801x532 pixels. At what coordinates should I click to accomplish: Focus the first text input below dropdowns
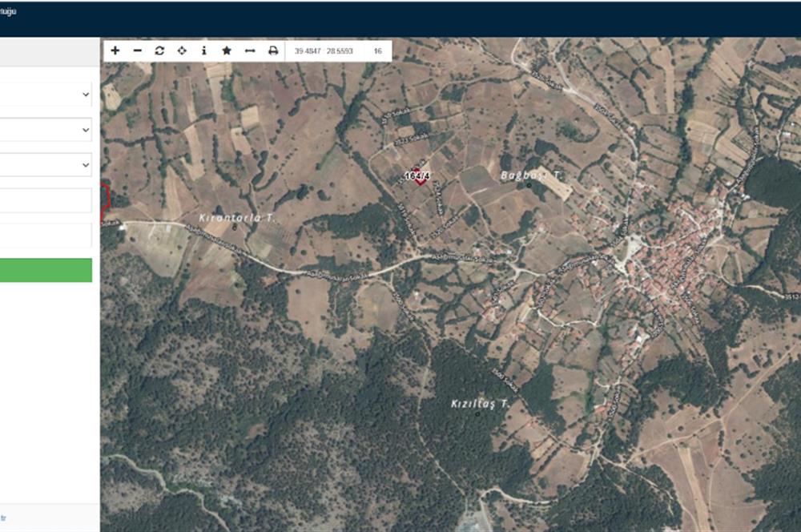(46, 200)
